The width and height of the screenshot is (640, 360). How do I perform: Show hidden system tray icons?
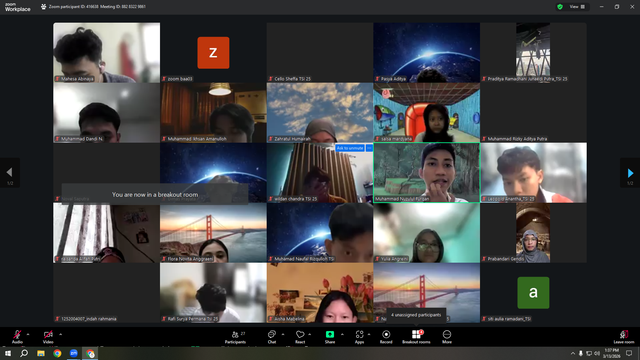573,353
